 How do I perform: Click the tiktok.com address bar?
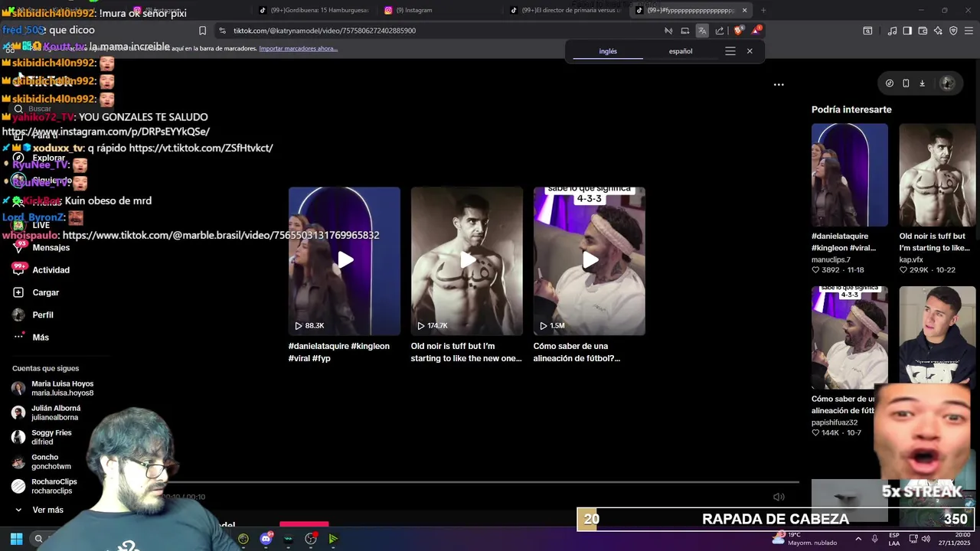click(440, 31)
